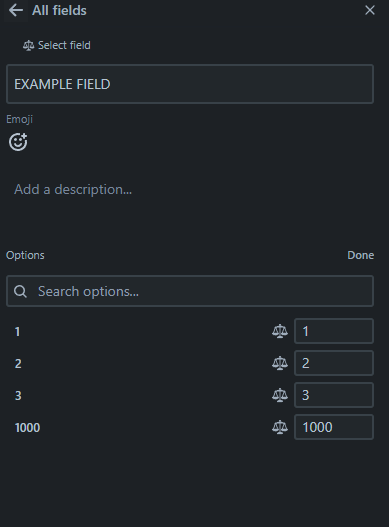Open the emoji picker smiley icon
The height and width of the screenshot is (527, 389).
[18, 142]
